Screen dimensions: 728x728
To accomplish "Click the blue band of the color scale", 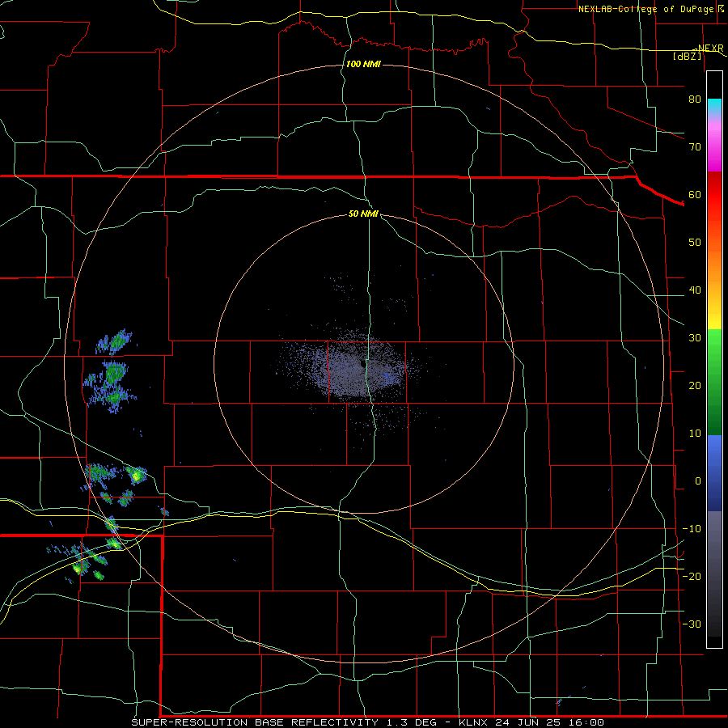I will point(714,472).
